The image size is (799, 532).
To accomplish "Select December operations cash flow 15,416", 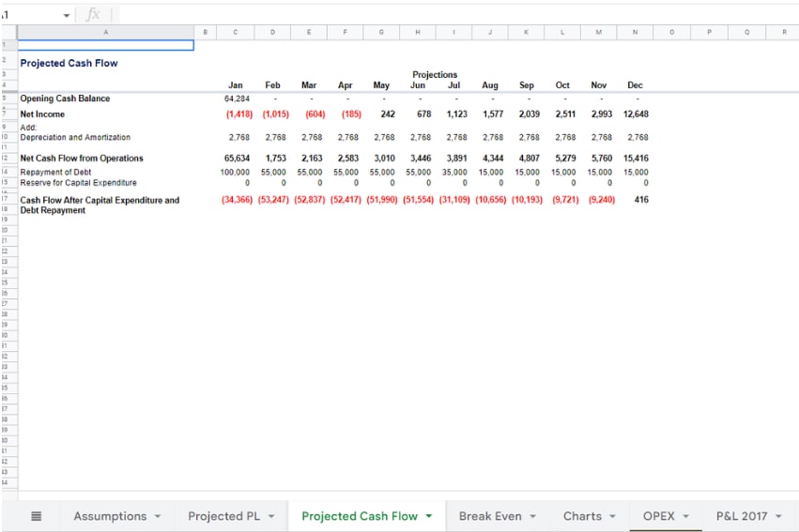I will (x=636, y=159).
